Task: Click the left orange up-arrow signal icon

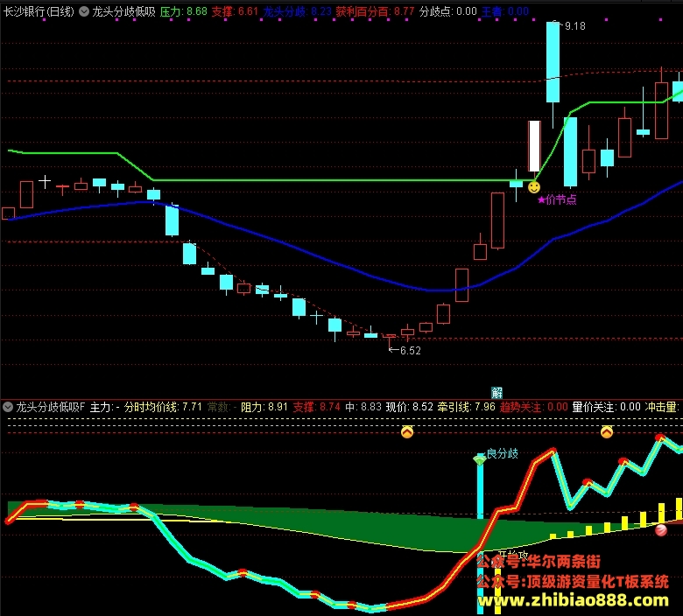Action: [x=407, y=432]
